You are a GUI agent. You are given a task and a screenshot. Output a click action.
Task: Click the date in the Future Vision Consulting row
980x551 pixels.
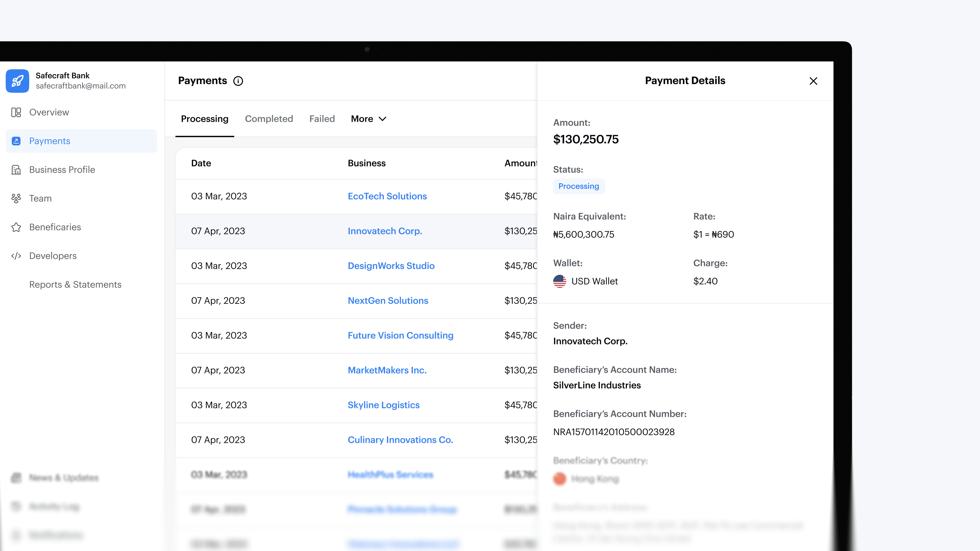[219, 335]
